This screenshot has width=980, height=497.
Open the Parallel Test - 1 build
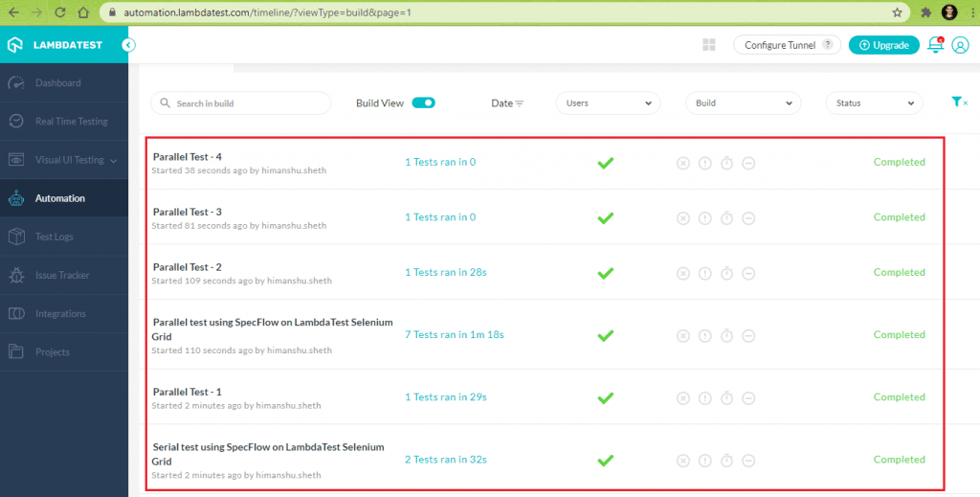coord(188,392)
